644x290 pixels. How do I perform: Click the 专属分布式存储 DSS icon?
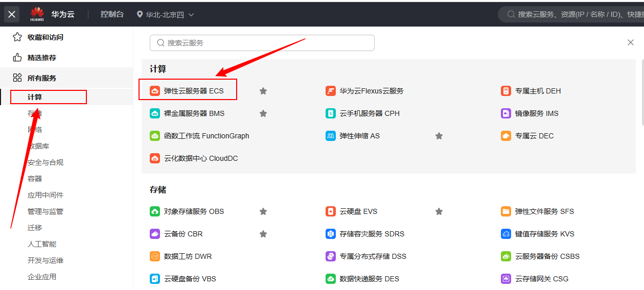[x=331, y=256]
